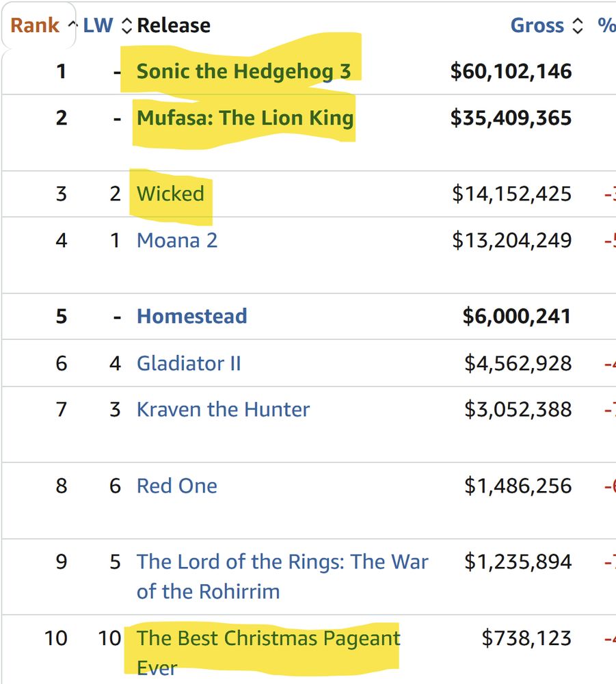
Task: Open the Wicked release link
Action: click(x=170, y=194)
